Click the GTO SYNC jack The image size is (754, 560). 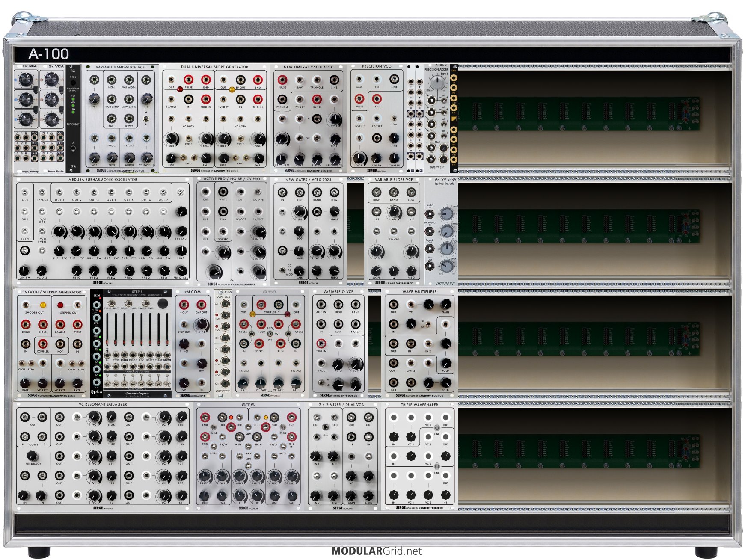259,344
